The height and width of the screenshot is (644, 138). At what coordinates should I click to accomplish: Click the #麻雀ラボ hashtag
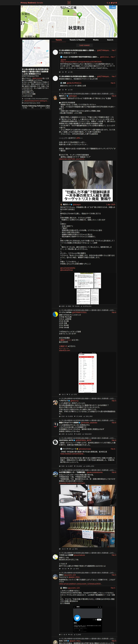pos(63,346)
